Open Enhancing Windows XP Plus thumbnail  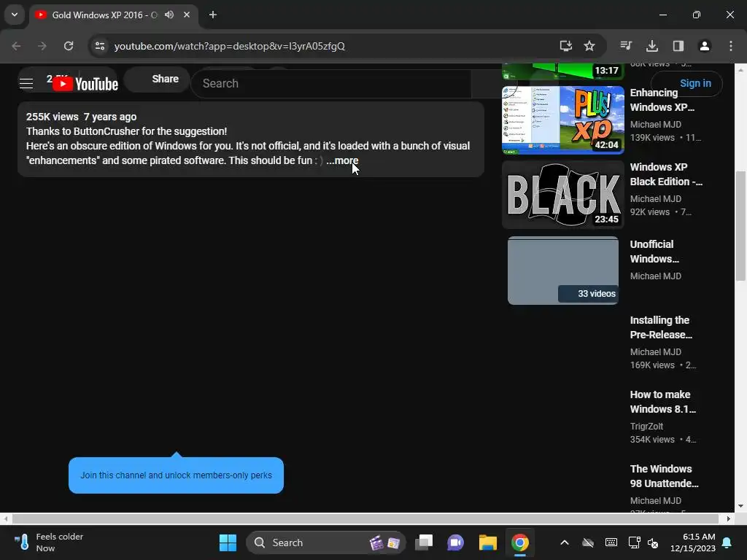click(x=563, y=120)
